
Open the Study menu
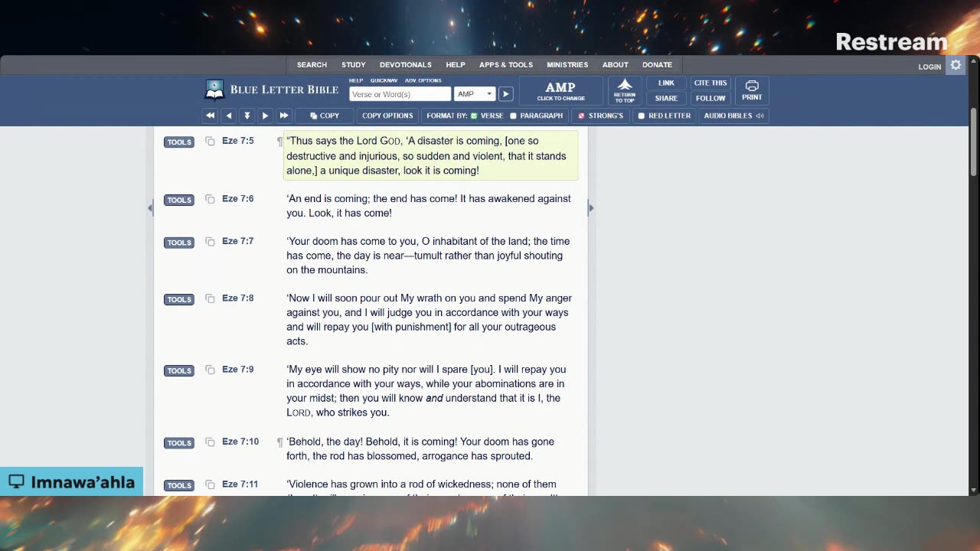(x=353, y=65)
